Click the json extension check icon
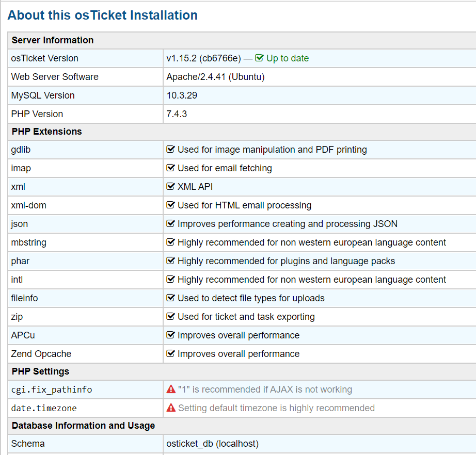Image resolution: width=476 pixels, height=455 pixels. (x=170, y=223)
